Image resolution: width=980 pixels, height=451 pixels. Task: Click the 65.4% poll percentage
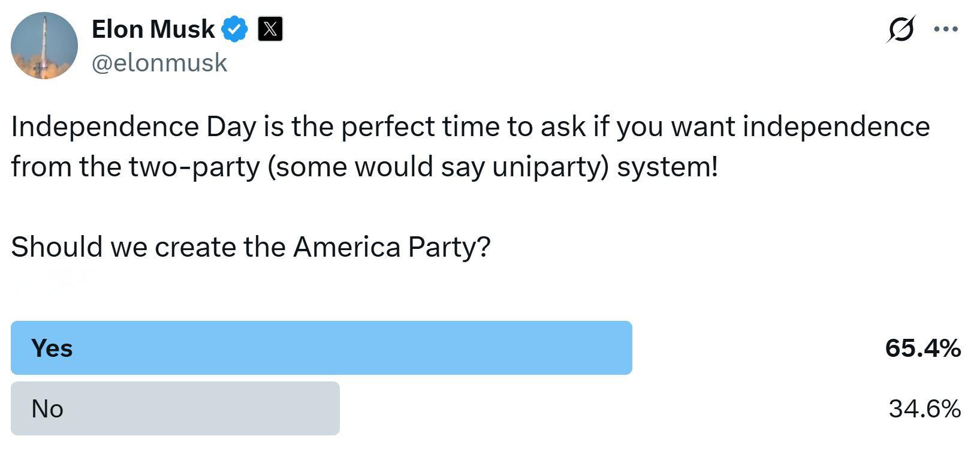tap(923, 348)
